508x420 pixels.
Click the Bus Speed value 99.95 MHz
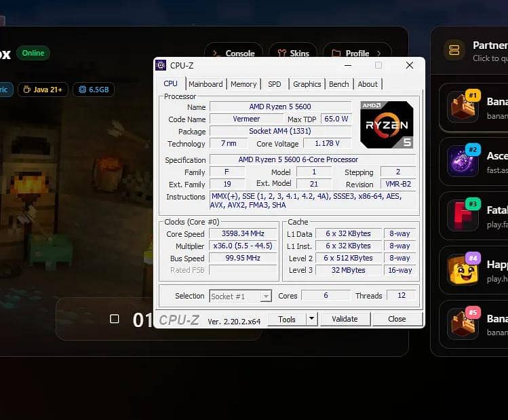coord(243,258)
